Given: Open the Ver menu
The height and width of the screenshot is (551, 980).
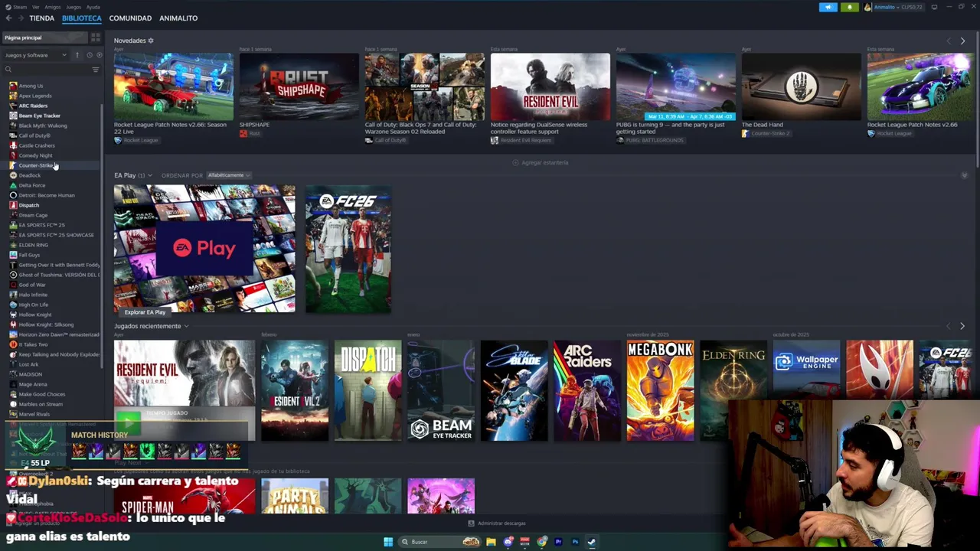Looking at the screenshot, I should (36, 7).
